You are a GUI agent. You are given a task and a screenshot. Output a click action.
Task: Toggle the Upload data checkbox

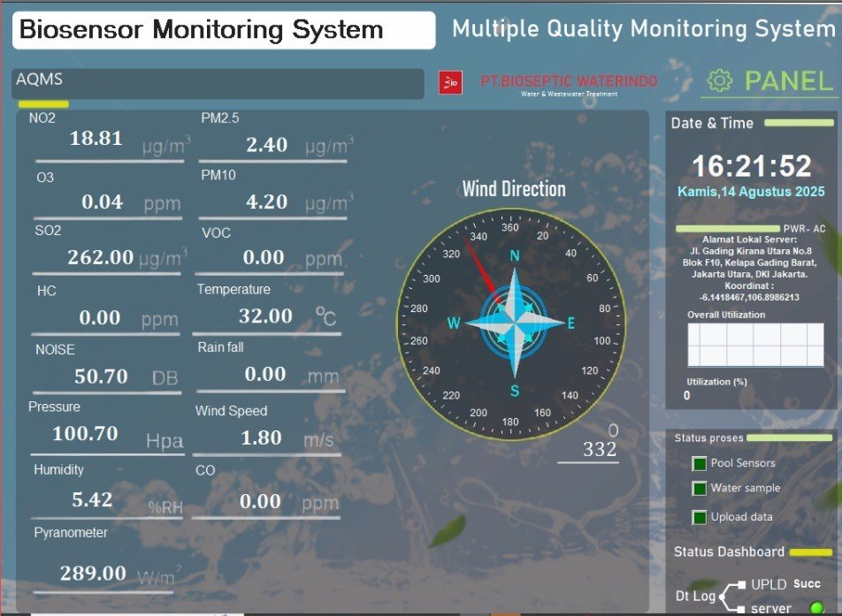coord(700,517)
